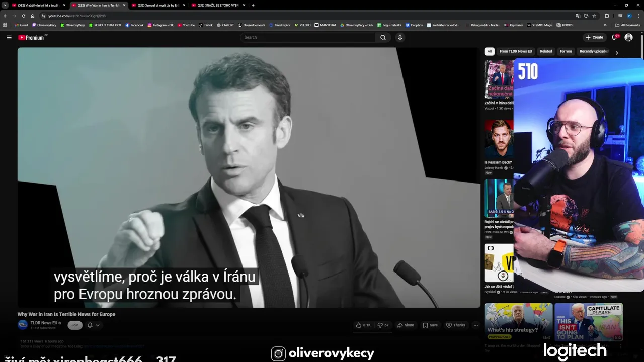Click the Share button
Viewport: 644px width, 362px height.
pos(406,325)
